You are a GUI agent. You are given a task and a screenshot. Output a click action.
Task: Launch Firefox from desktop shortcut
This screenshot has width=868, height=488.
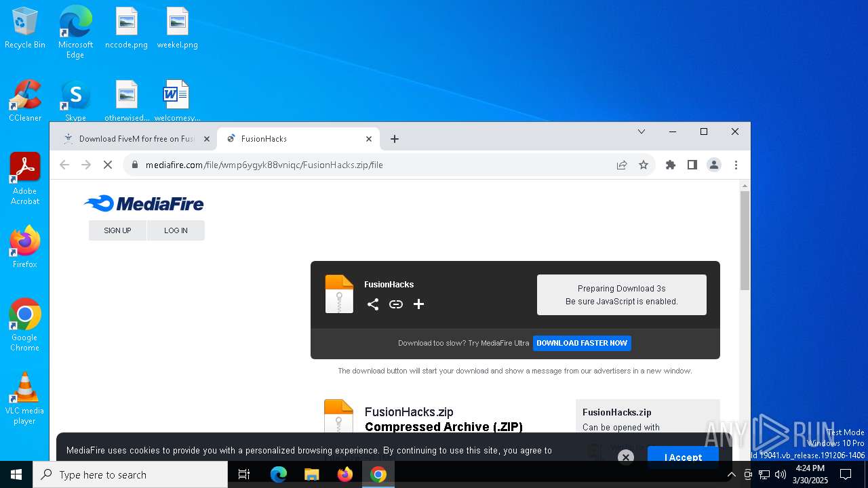point(25,247)
